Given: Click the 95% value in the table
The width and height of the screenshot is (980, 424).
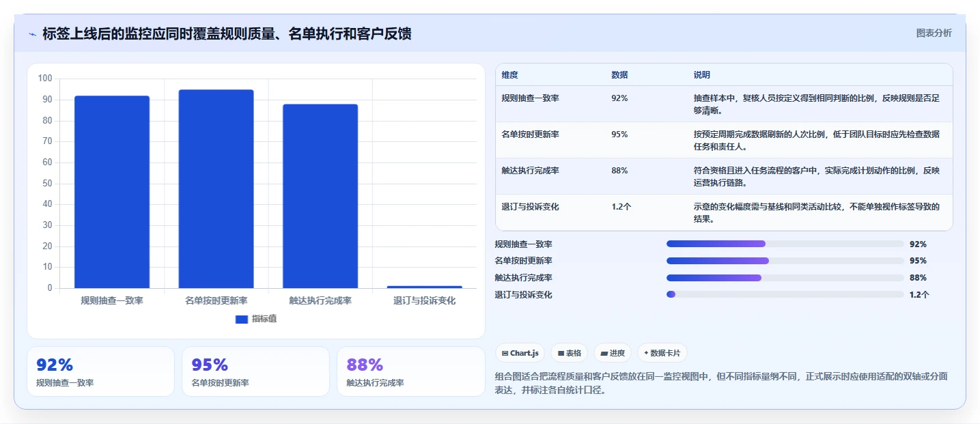Looking at the screenshot, I should coord(619,135).
